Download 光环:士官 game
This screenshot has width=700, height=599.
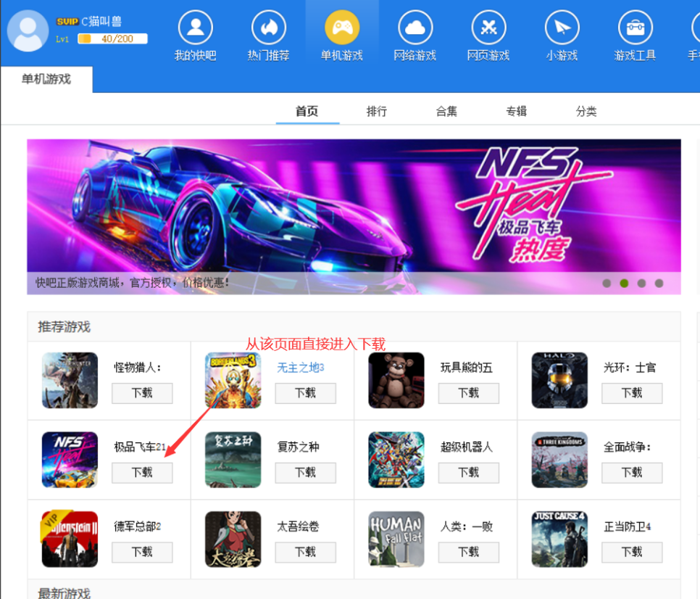632,393
